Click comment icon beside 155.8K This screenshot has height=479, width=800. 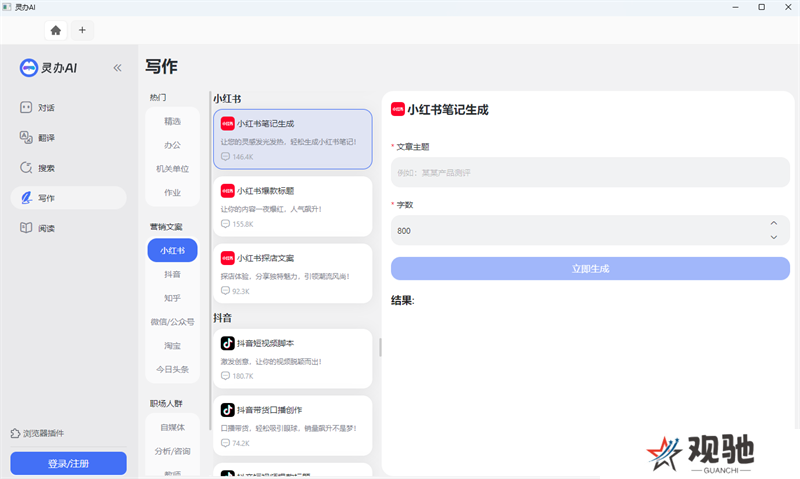click(226, 224)
